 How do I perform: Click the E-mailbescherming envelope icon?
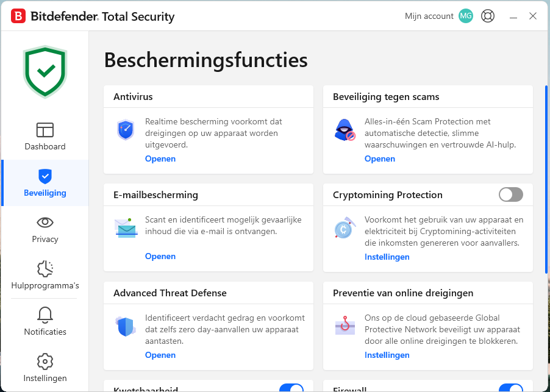click(126, 228)
